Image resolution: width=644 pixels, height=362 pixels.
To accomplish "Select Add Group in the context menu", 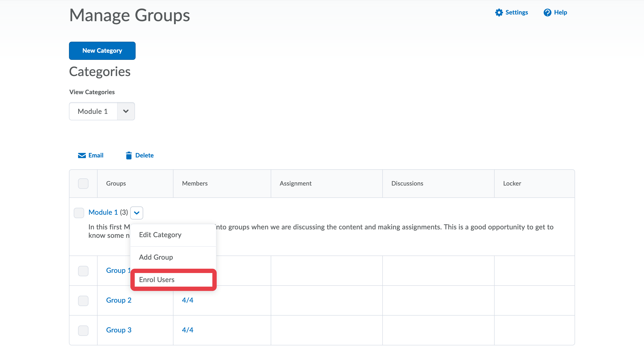I will pyautogui.click(x=156, y=257).
